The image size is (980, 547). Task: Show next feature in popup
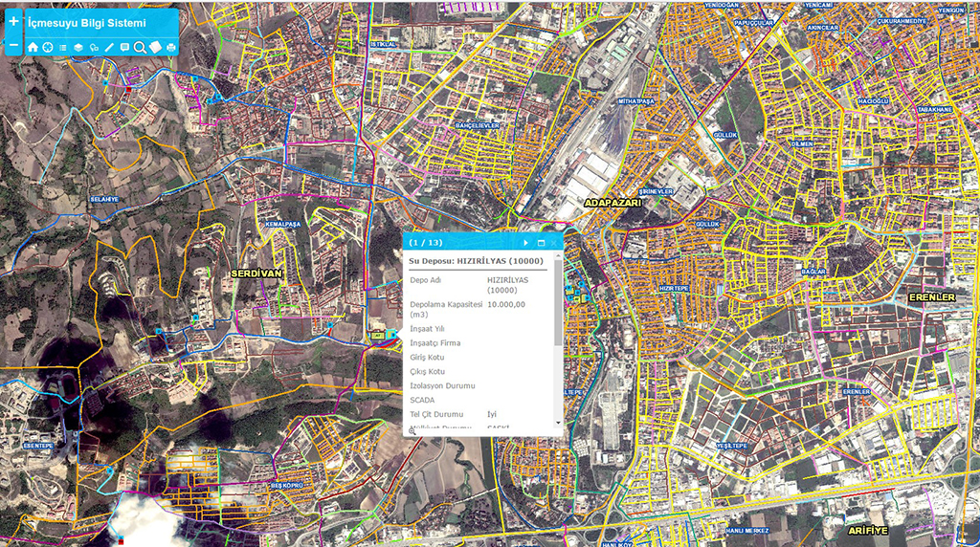pos(525,243)
